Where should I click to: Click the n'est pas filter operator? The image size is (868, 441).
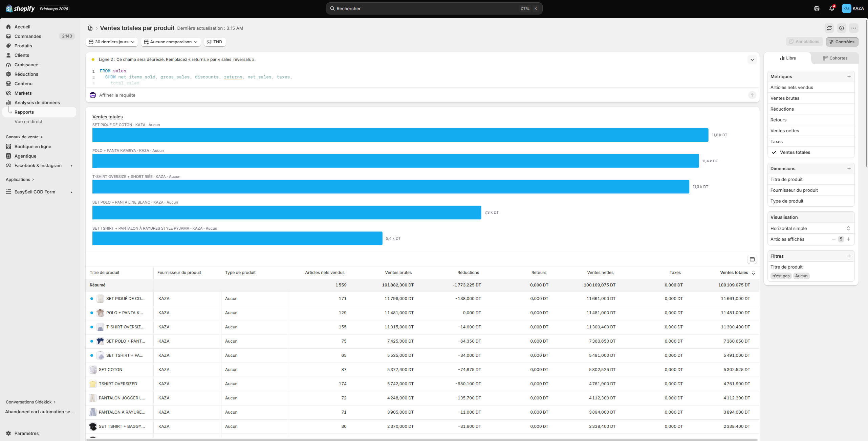(781, 276)
